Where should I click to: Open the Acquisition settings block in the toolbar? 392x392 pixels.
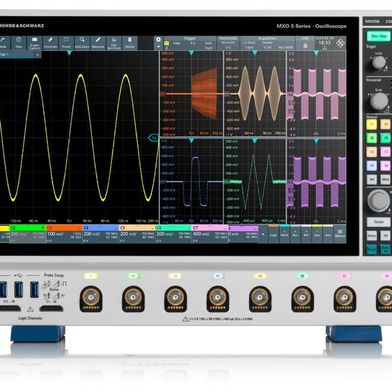point(268,43)
